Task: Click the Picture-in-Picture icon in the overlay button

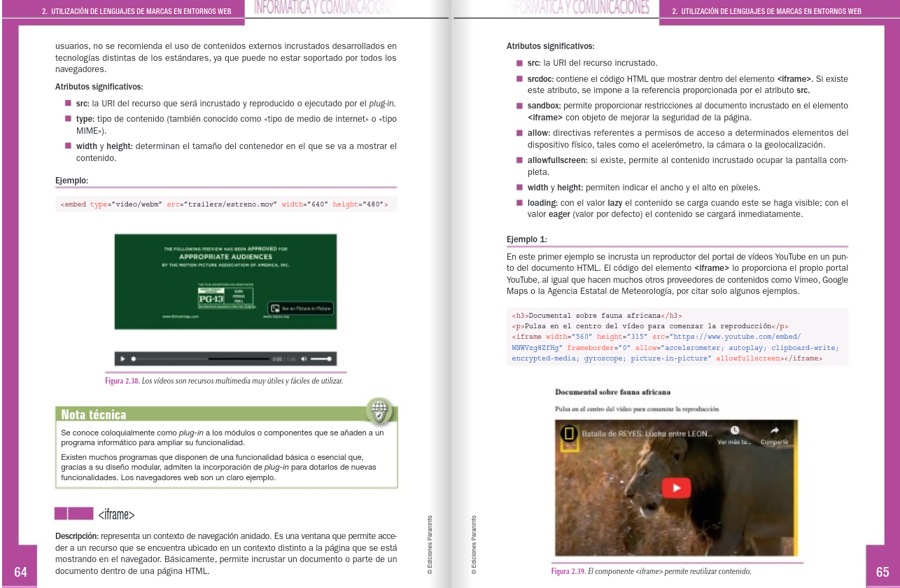Action: pos(274,308)
